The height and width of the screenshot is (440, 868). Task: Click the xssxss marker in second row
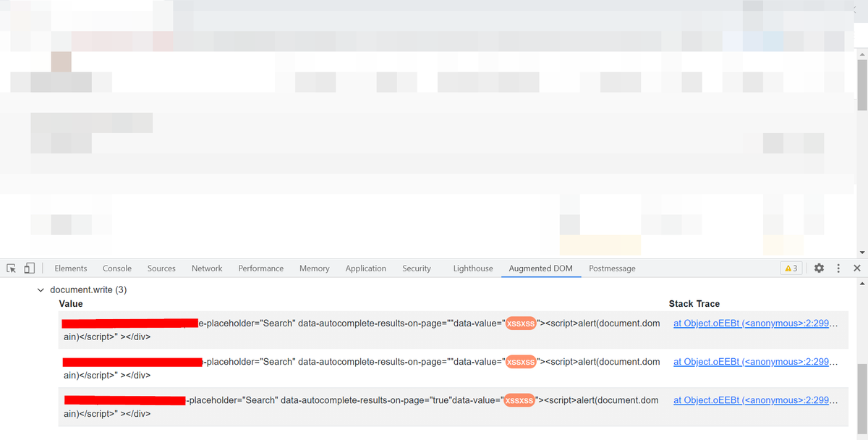coord(521,362)
